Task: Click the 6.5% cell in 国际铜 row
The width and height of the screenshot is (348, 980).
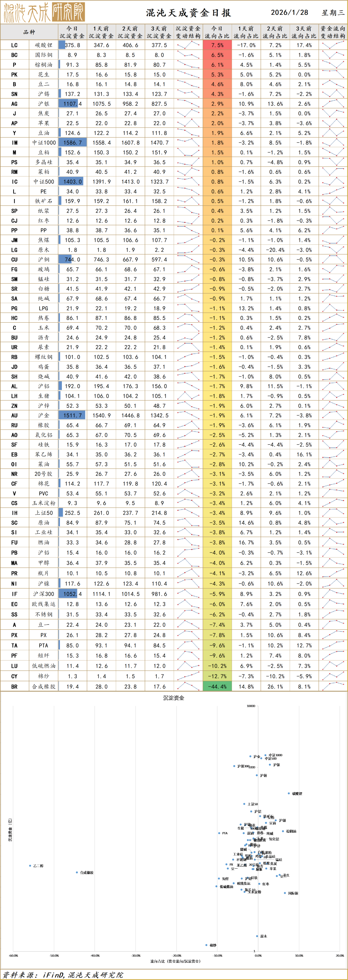Action: point(217,55)
